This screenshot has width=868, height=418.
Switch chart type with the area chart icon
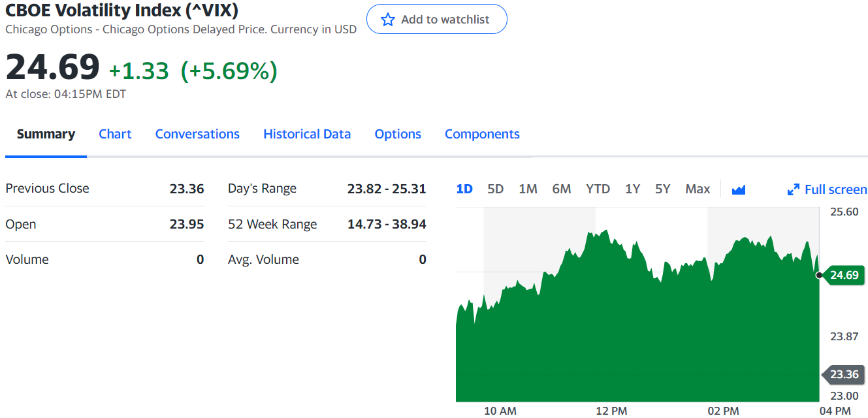tap(739, 189)
